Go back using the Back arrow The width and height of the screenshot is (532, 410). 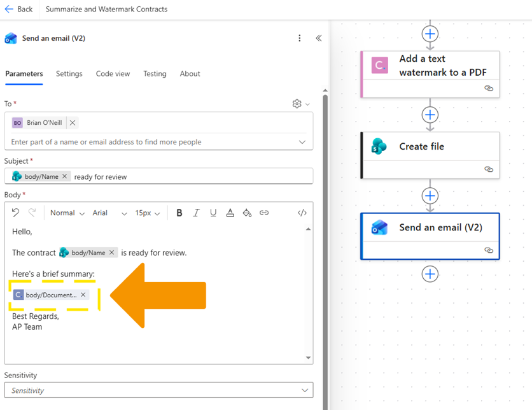point(18,9)
